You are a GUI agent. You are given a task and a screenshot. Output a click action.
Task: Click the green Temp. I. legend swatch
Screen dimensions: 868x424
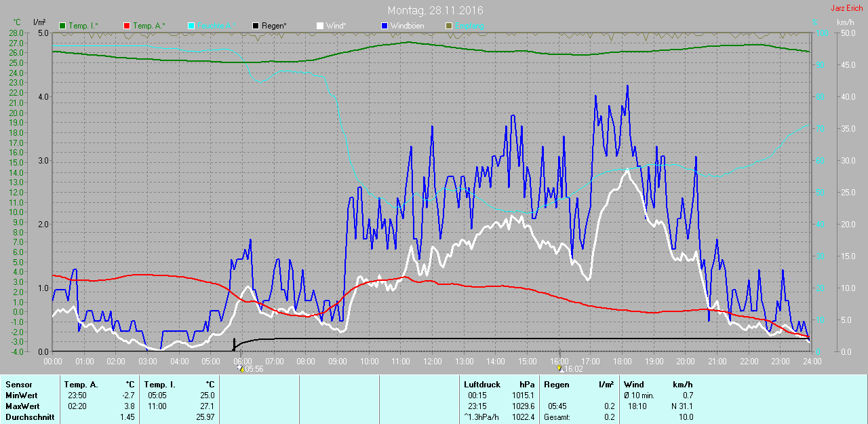(x=62, y=26)
